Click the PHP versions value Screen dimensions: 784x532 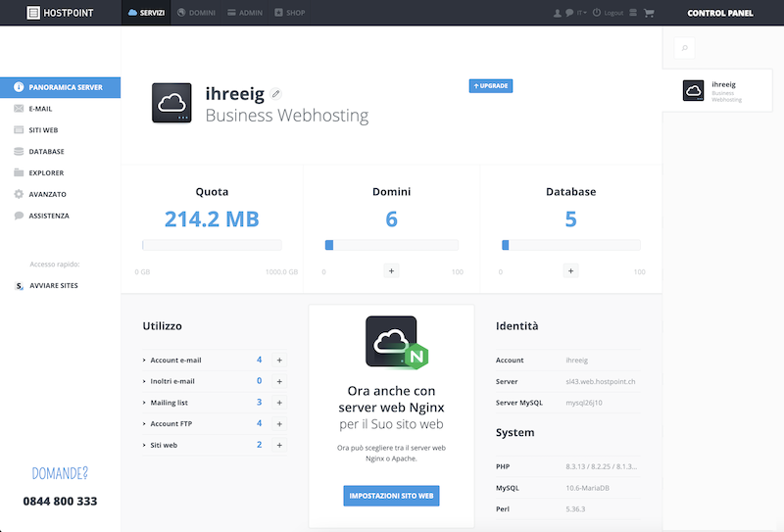click(x=601, y=466)
